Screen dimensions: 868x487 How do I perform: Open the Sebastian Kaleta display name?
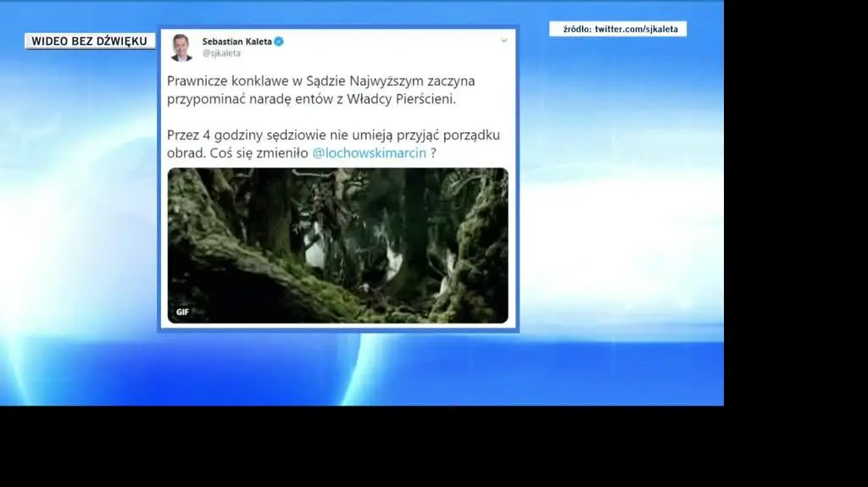pos(237,42)
